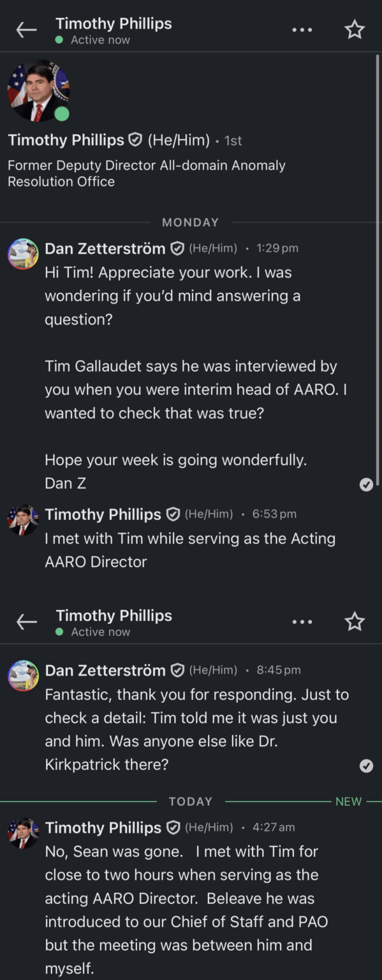Expand the TODAY section marked NEW
Image resolution: width=382 pixels, height=980 pixels.
(190, 802)
